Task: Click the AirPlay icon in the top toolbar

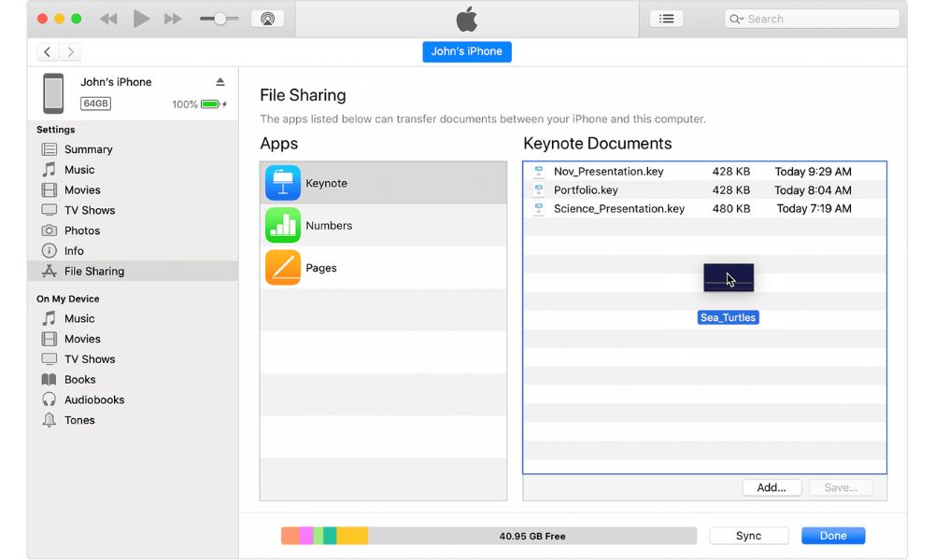Action: (x=267, y=18)
